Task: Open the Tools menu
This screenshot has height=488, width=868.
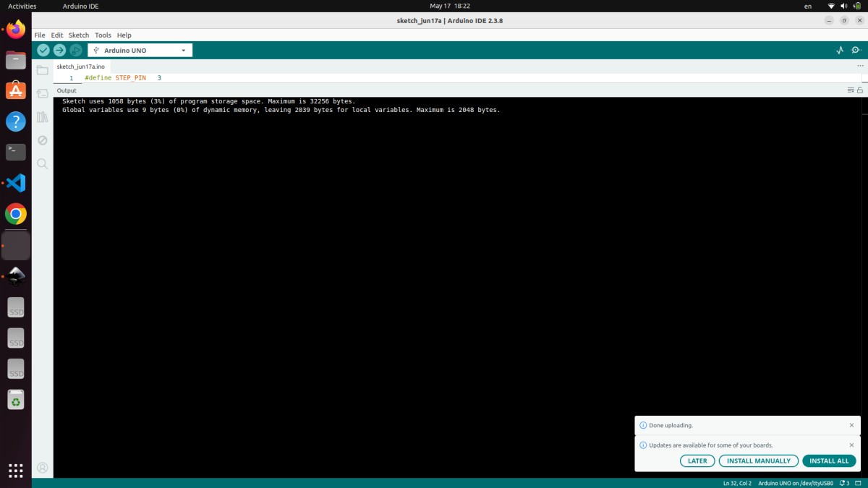Action: (103, 35)
